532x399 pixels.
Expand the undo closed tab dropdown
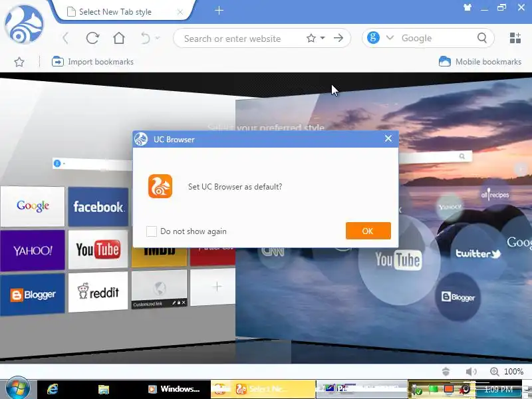click(x=158, y=38)
